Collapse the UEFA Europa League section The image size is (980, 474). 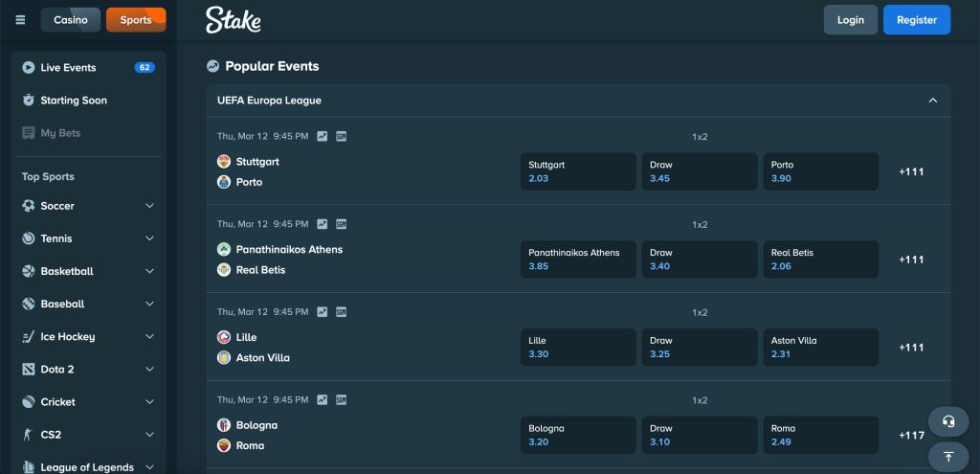(932, 100)
